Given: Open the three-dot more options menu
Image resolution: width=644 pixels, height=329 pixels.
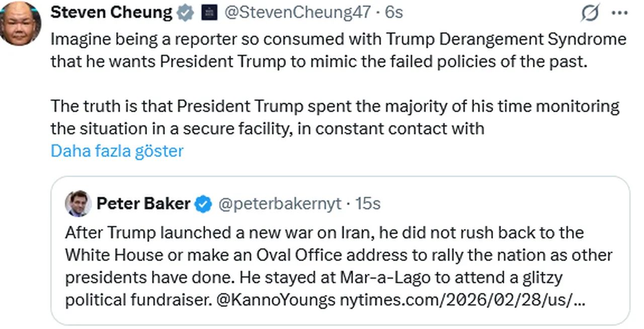Looking at the screenshot, I should point(619,14).
